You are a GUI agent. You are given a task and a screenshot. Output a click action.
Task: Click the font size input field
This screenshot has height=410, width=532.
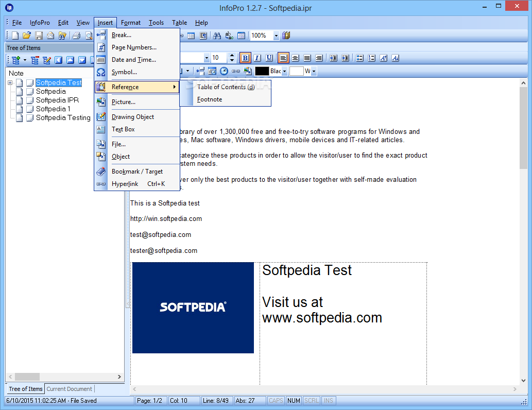pyautogui.click(x=219, y=58)
